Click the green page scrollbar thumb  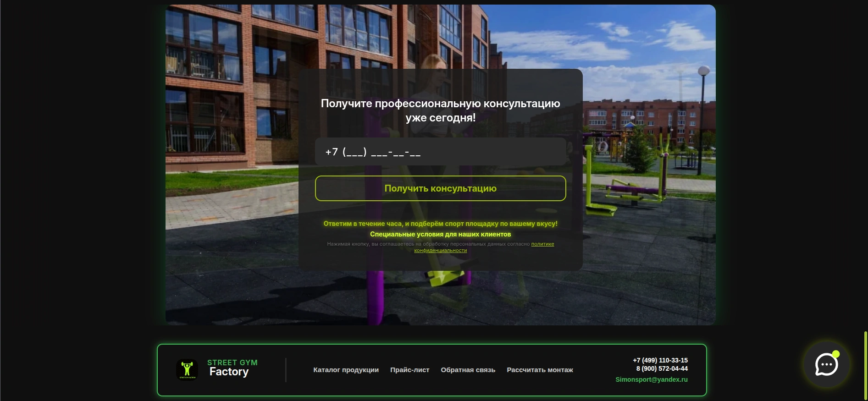(x=865, y=365)
